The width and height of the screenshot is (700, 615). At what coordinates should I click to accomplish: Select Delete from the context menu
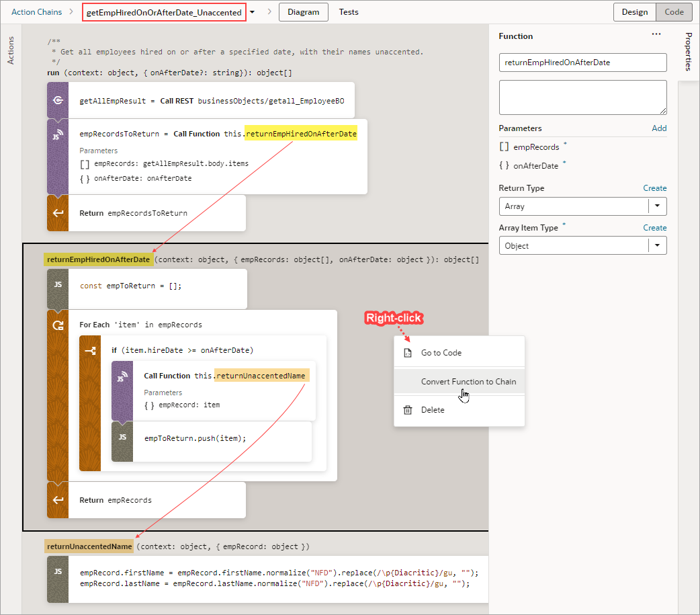coord(459,410)
